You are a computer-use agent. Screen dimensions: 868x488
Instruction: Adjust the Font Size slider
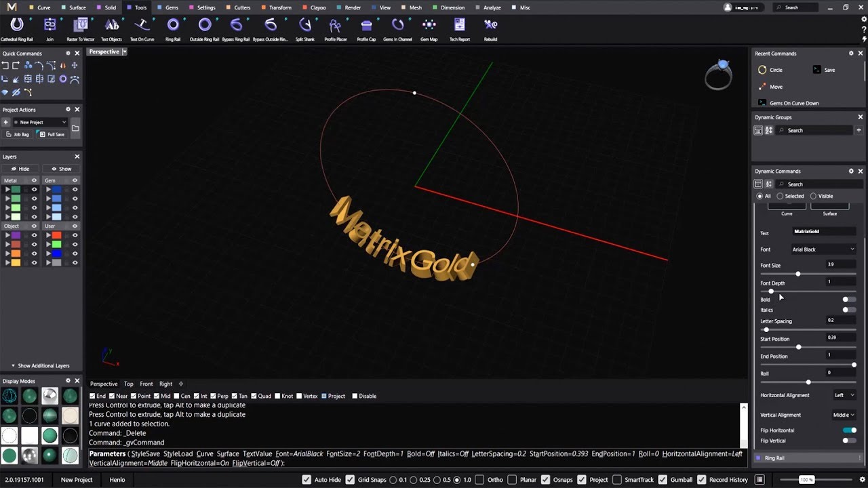point(797,274)
